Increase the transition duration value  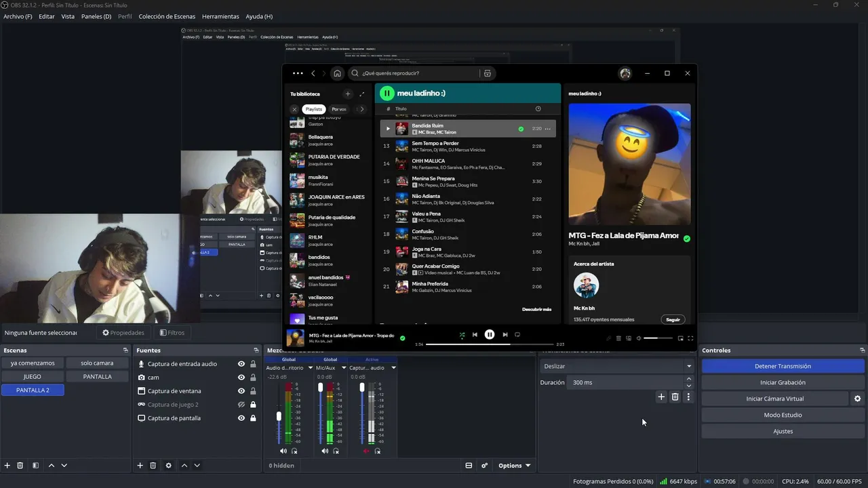pos(689,379)
